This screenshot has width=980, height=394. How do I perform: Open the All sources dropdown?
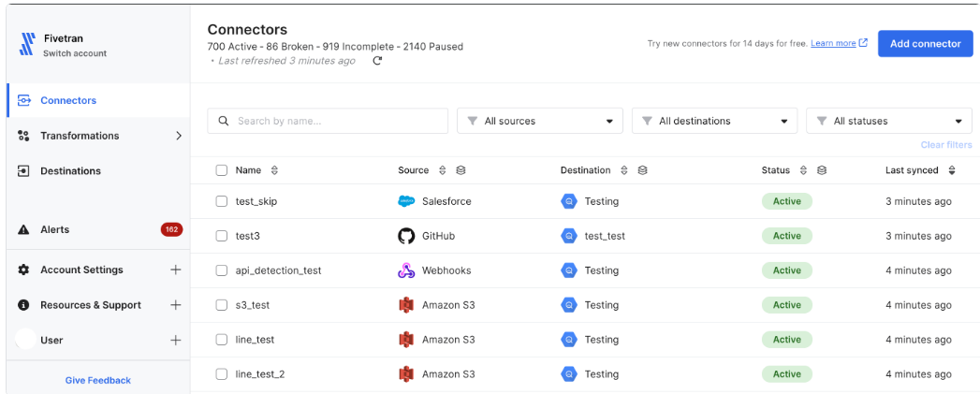tap(540, 121)
